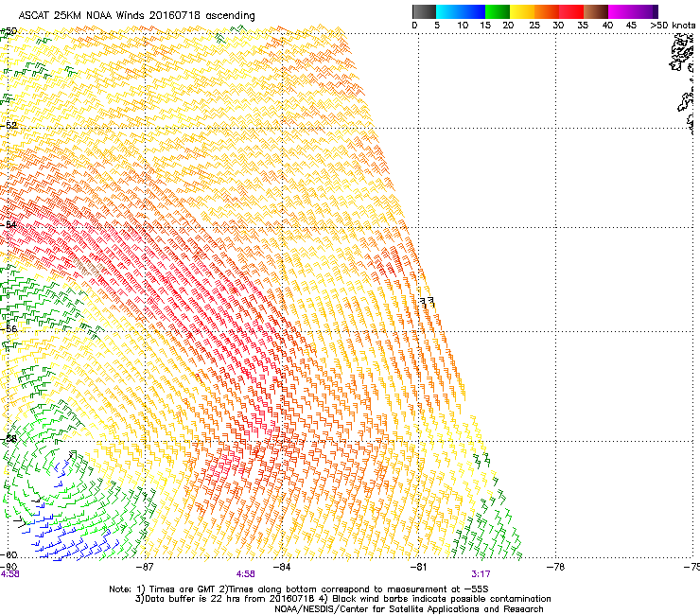
Task: Click the longitude label '-87'
Action: pos(145,567)
